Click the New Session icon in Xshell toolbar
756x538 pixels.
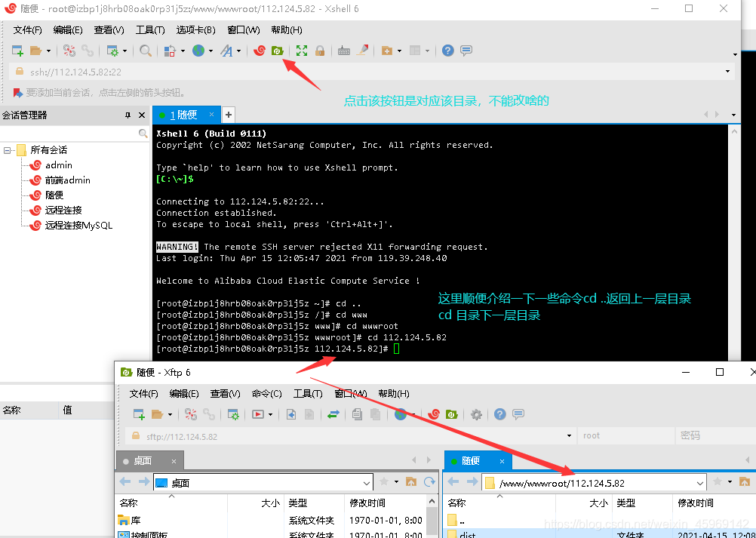point(17,51)
